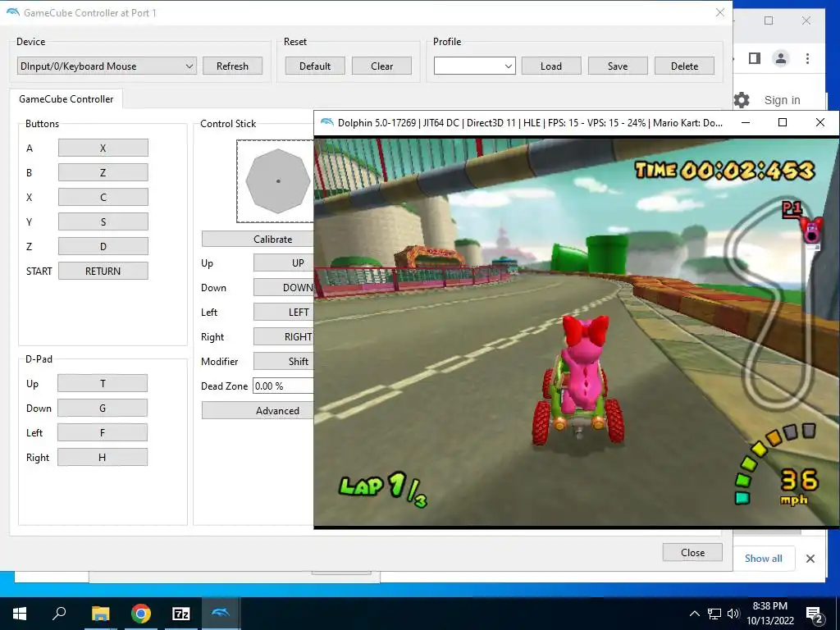Click Chrome profile avatar icon

coord(781,58)
